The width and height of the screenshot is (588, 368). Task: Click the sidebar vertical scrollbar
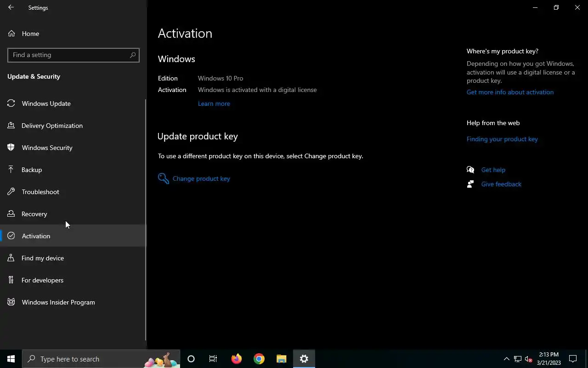point(146,219)
